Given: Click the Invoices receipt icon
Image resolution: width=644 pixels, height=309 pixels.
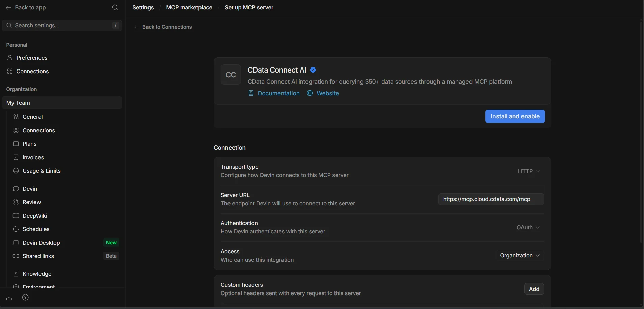Looking at the screenshot, I should 16,157.
